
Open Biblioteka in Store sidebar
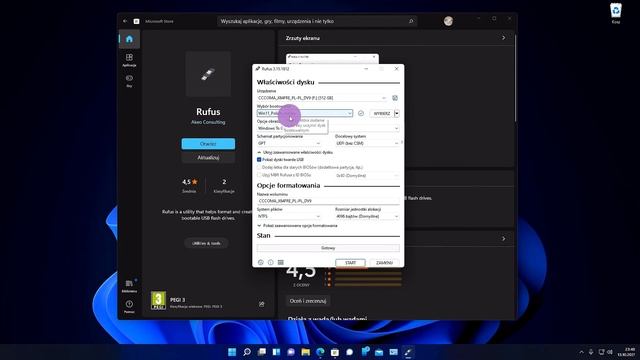click(x=129, y=286)
